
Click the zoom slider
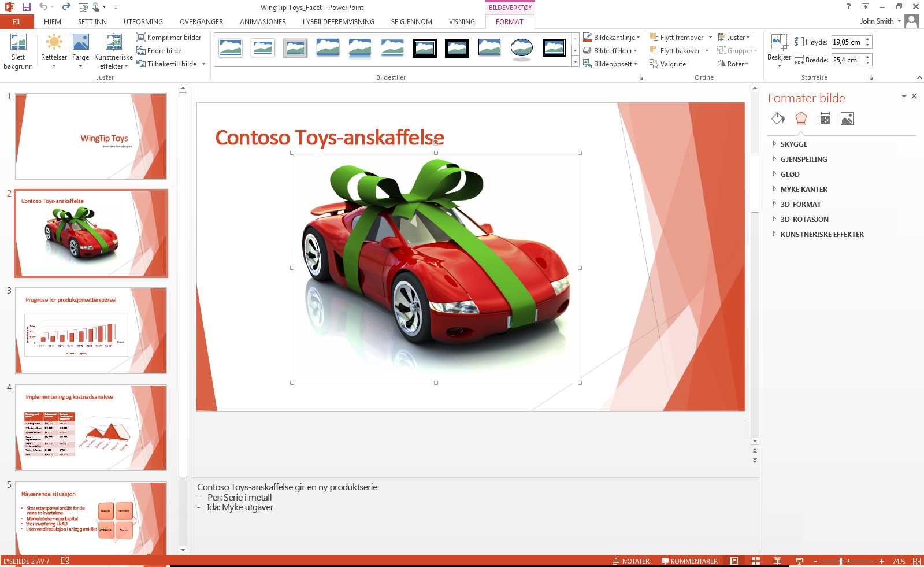[x=849, y=561]
